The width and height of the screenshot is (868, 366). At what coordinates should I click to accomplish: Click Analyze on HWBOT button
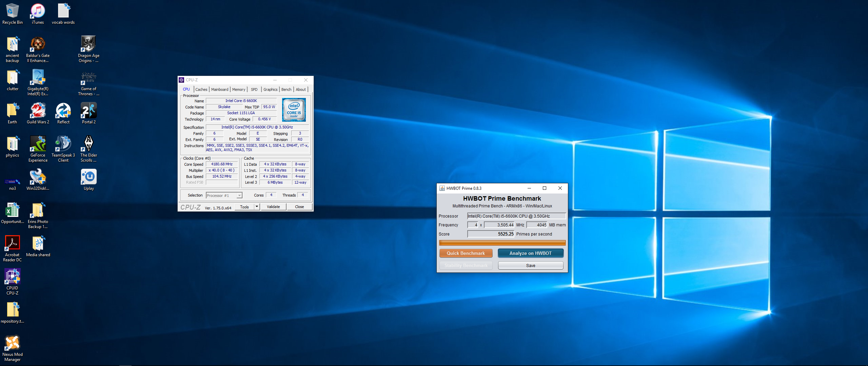(531, 253)
